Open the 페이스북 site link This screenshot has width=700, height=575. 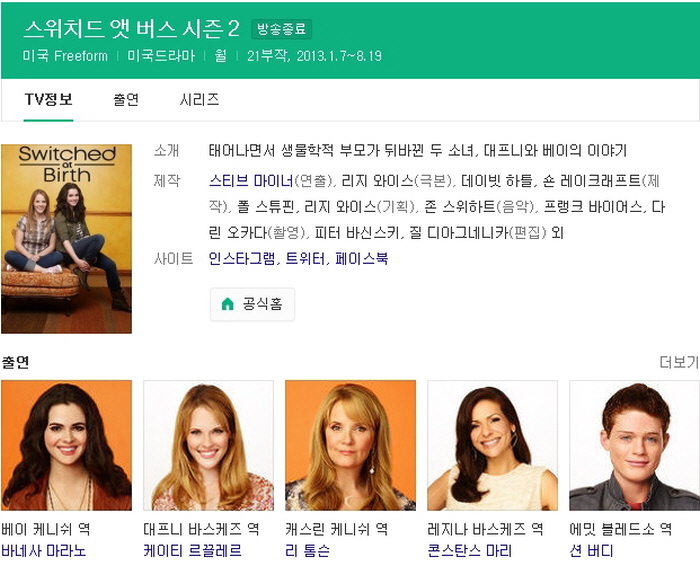click(362, 259)
